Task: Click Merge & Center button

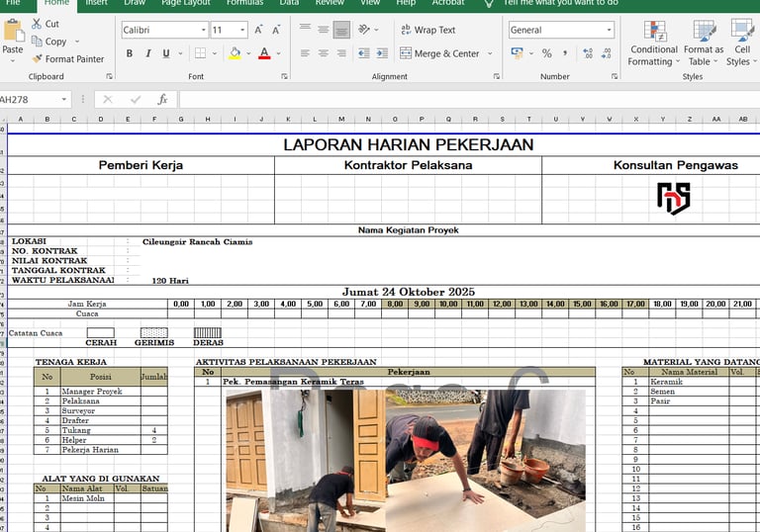Action: point(439,53)
